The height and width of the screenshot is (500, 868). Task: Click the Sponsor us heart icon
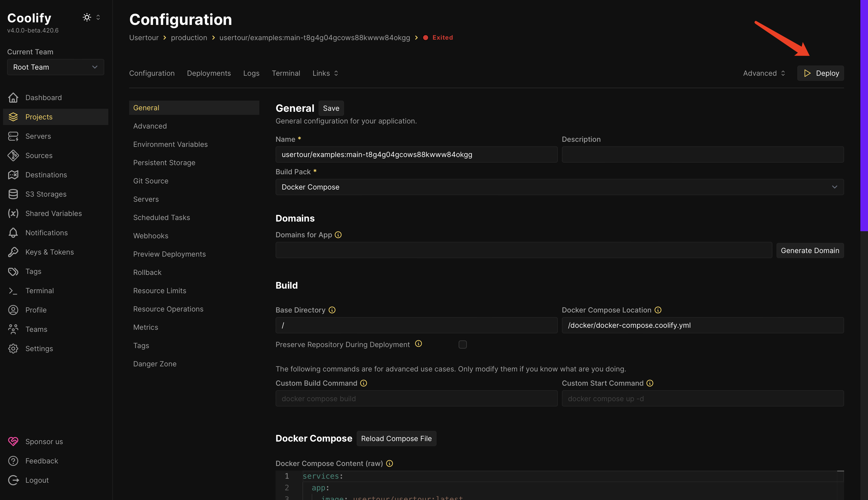click(13, 442)
